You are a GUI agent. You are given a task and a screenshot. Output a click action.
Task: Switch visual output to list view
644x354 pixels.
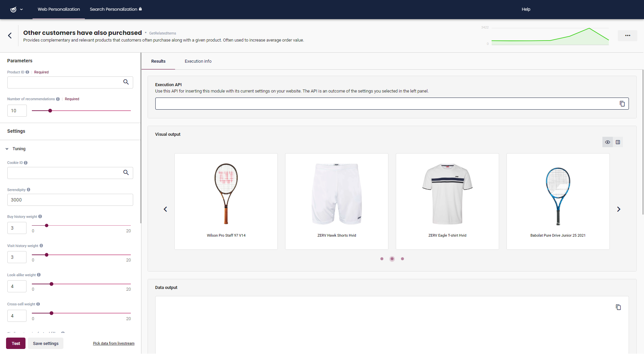coord(618,142)
